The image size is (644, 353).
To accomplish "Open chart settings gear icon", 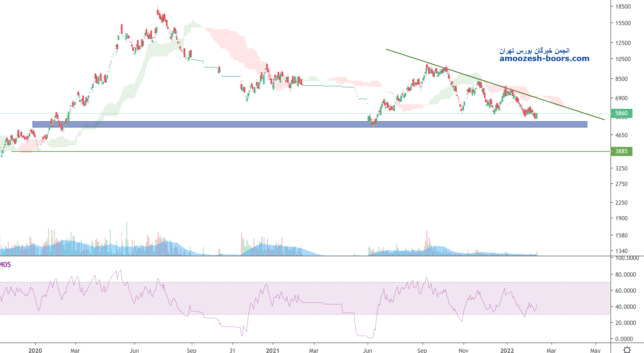I will (627, 350).
